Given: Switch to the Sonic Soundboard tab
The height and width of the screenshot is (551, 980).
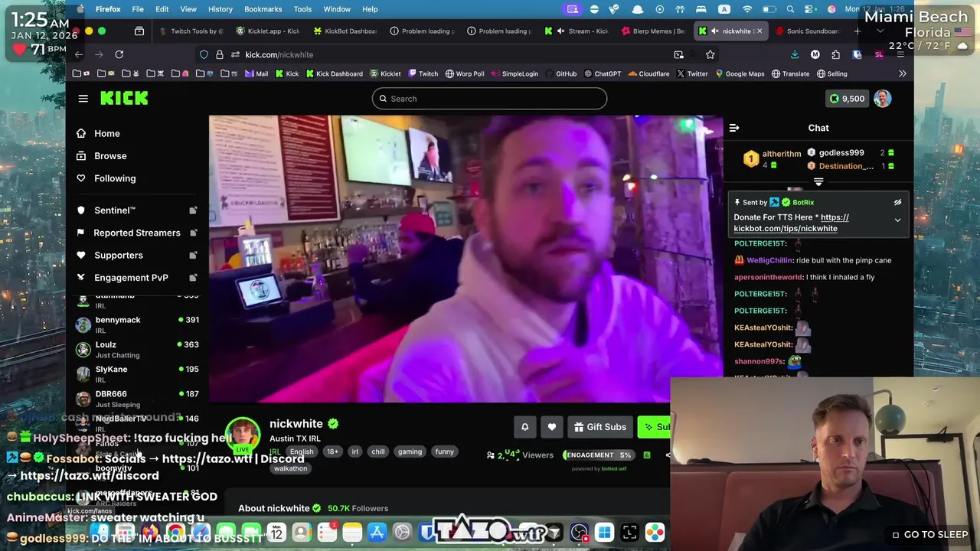Looking at the screenshot, I should pos(808,31).
